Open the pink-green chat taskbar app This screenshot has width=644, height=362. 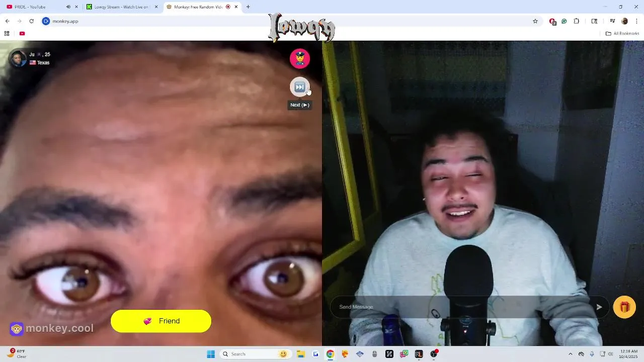(x=404, y=354)
